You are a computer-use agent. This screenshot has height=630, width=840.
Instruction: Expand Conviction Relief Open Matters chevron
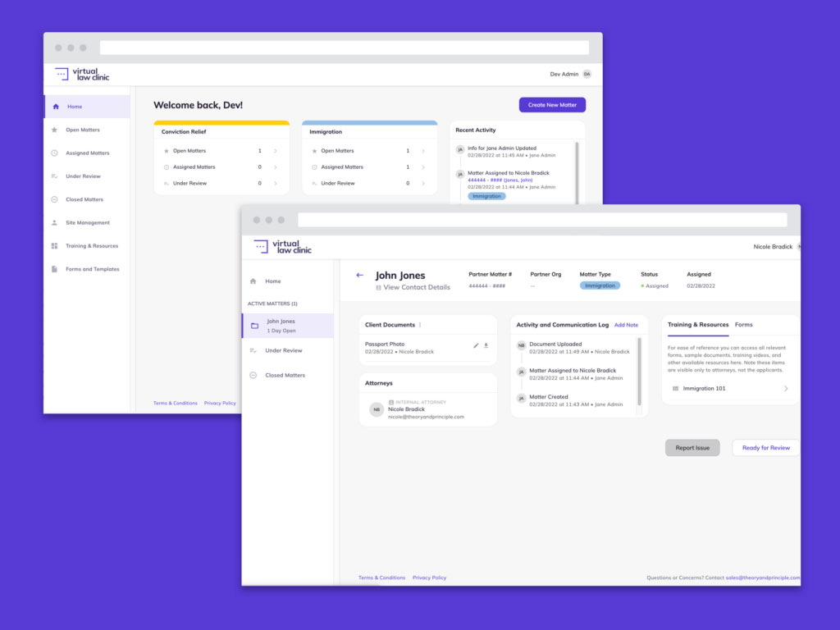pyautogui.click(x=275, y=151)
